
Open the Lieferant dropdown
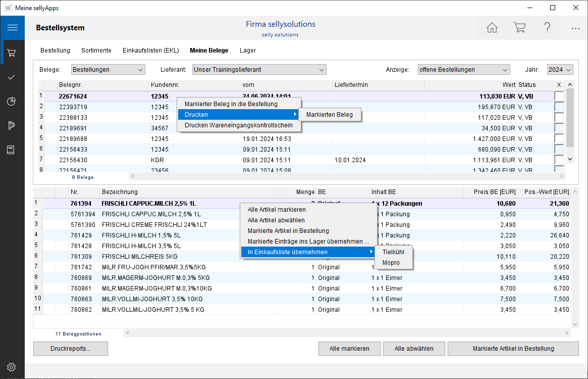click(x=259, y=70)
